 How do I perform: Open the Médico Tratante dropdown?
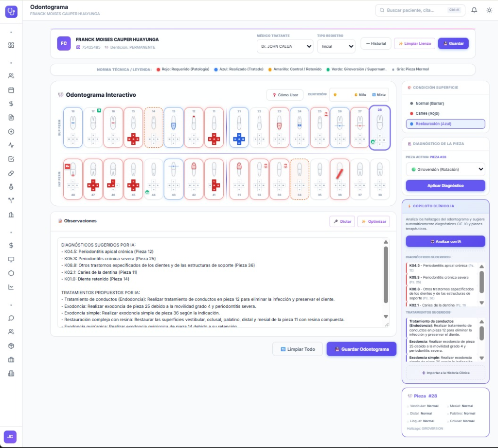tap(285, 46)
